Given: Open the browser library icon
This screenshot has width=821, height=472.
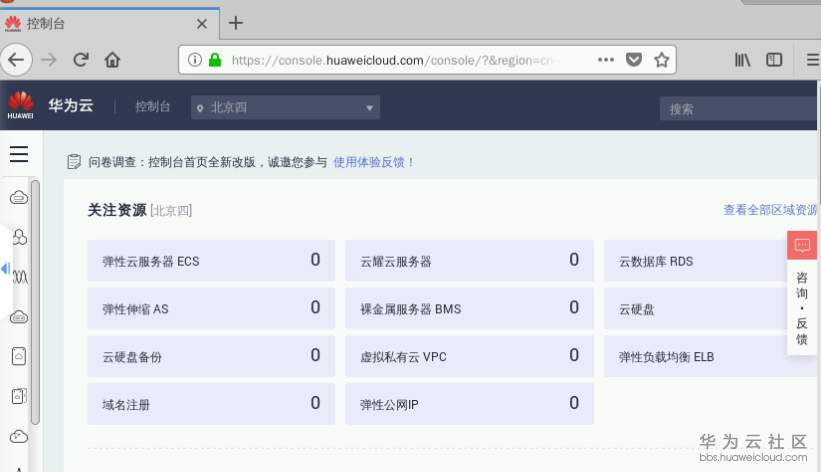Looking at the screenshot, I should [x=742, y=60].
